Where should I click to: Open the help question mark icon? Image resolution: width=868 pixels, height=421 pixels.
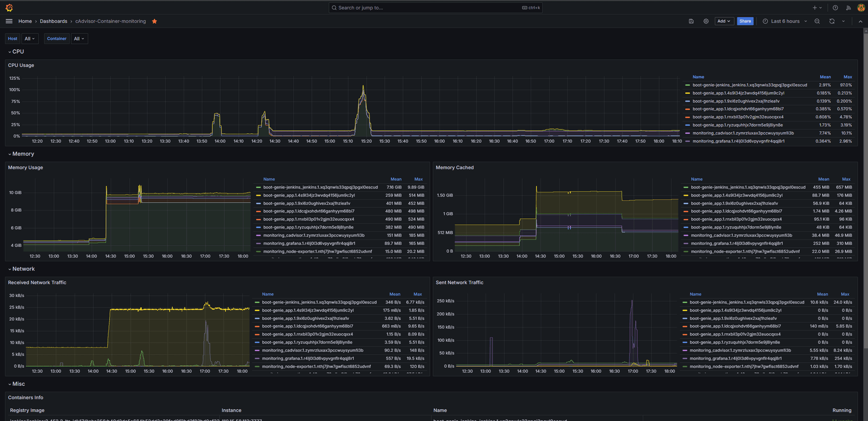(835, 8)
